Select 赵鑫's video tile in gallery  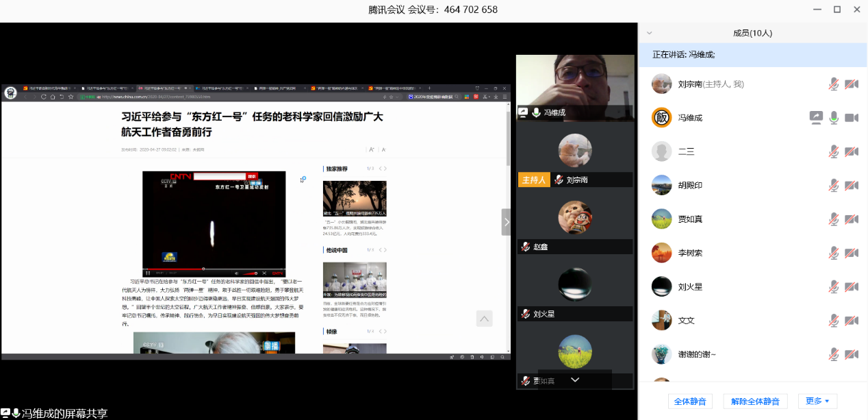[575, 219]
